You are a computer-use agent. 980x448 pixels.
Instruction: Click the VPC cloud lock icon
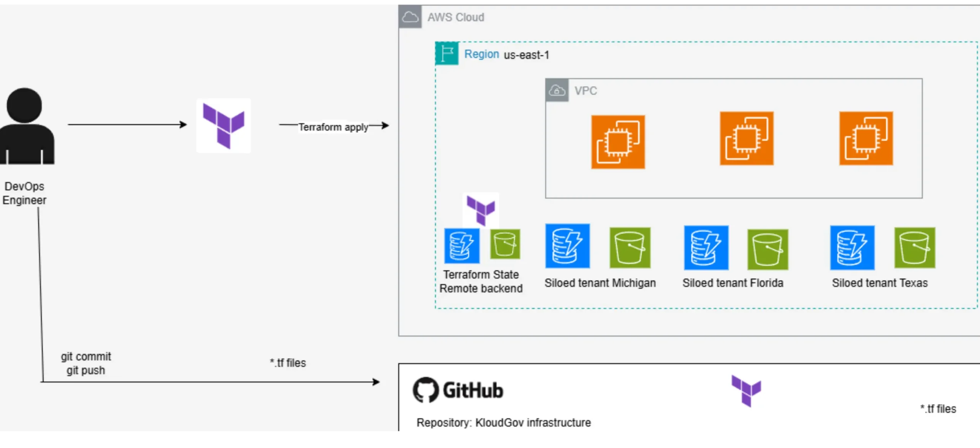tap(557, 90)
